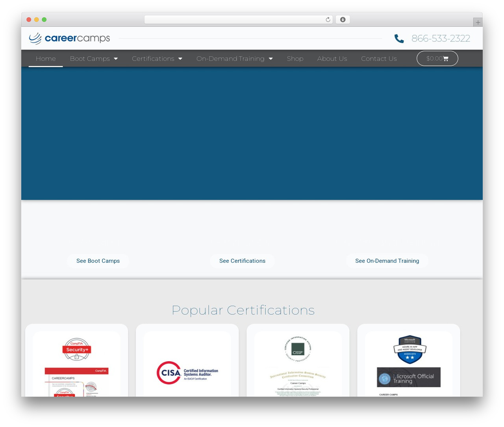Open the CompTIA Security+ certification card
504x427 pixels.
pos(76,360)
